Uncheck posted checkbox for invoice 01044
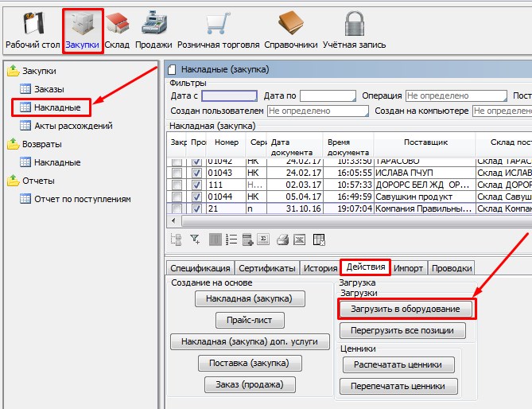The image size is (532, 409). tap(196, 197)
